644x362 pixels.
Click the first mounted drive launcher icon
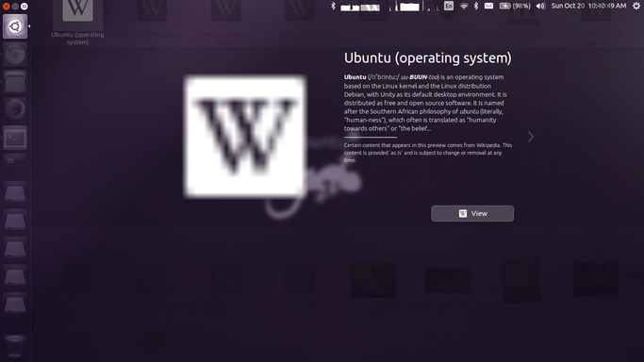click(x=15, y=193)
